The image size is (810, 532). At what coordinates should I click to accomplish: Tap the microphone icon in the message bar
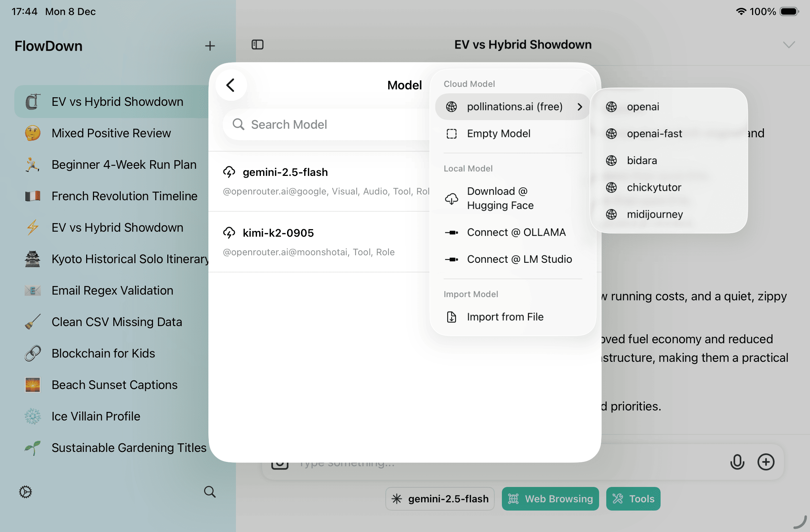point(737,462)
